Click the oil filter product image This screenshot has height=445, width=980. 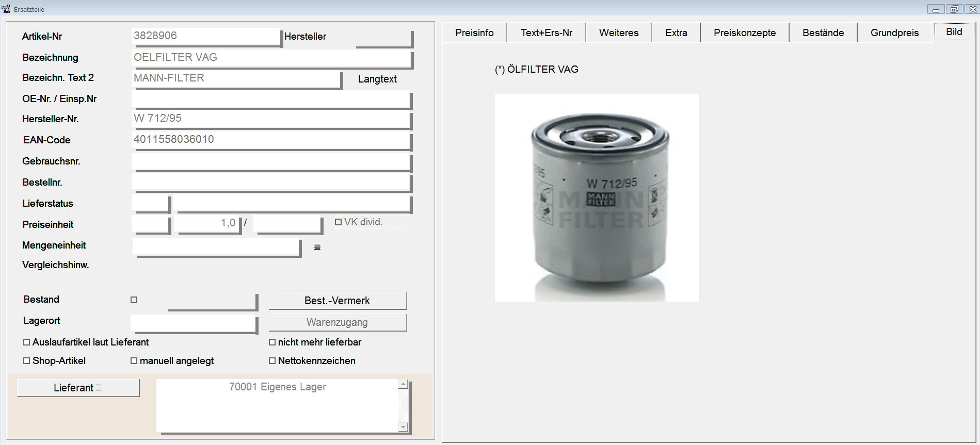click(597, 197)
